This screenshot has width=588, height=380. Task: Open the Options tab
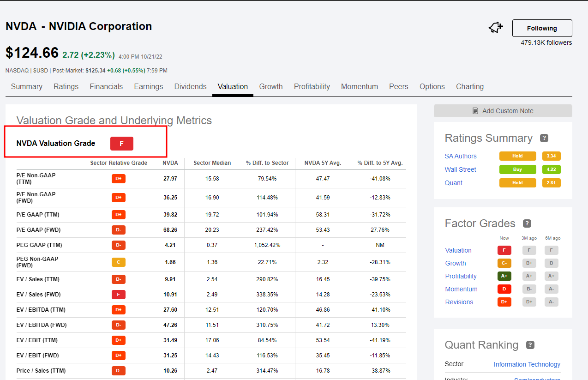pyautogui.click(x=432, y=87)
